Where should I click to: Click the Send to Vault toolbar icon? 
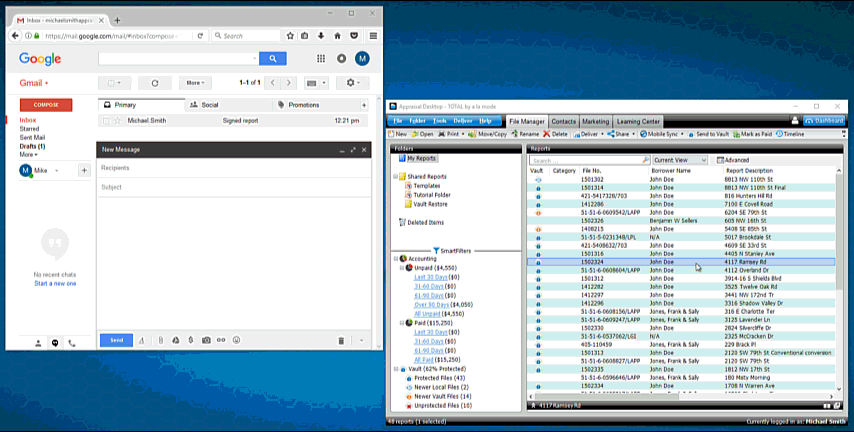(x=691, y=134)
